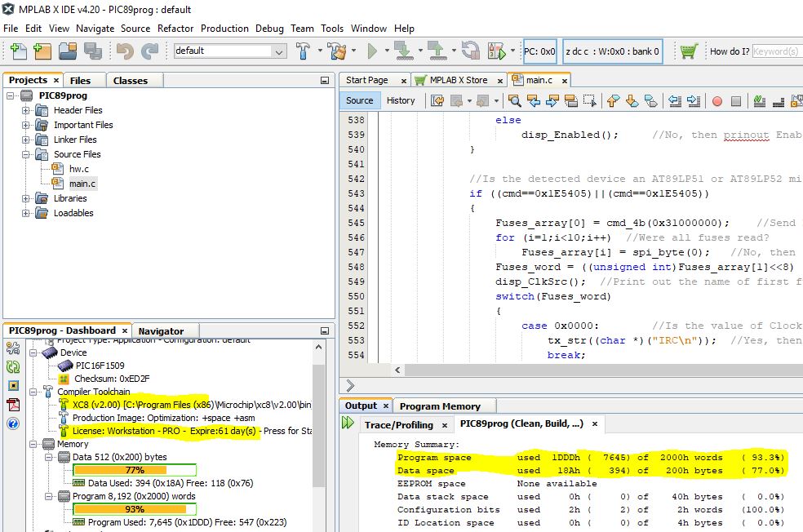
Task: Expand the Libraries folder
Action: coord(25,198)
